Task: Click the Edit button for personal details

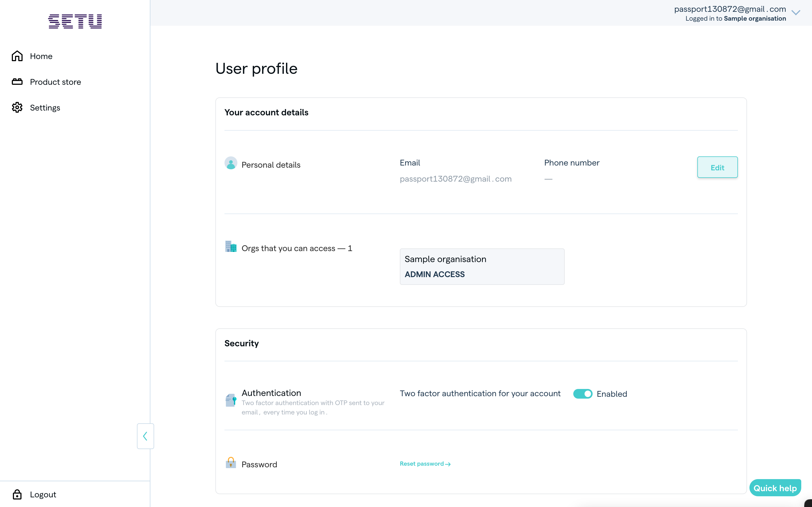Action: (717, 167)
